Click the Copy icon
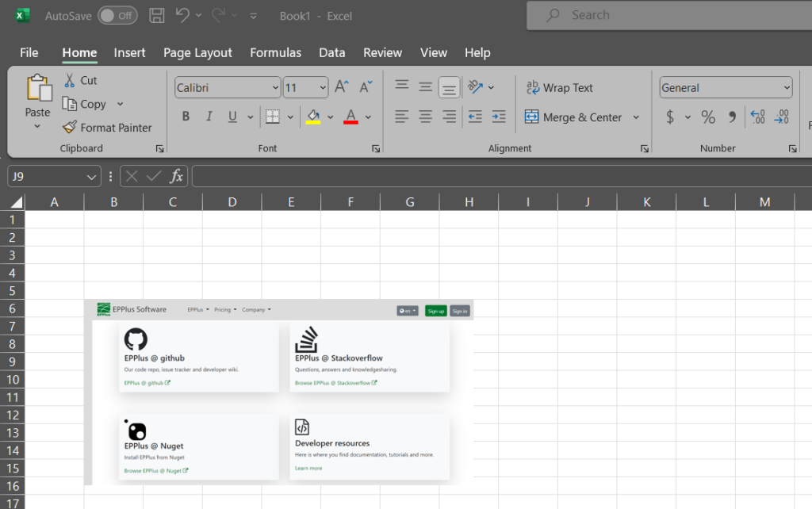 click(70, 104)
